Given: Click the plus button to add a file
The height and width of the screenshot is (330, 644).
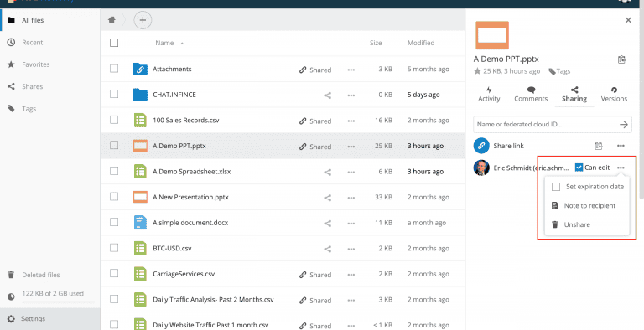Looking at the screenshot, I should pyautogui.click(x=143, y=20).
